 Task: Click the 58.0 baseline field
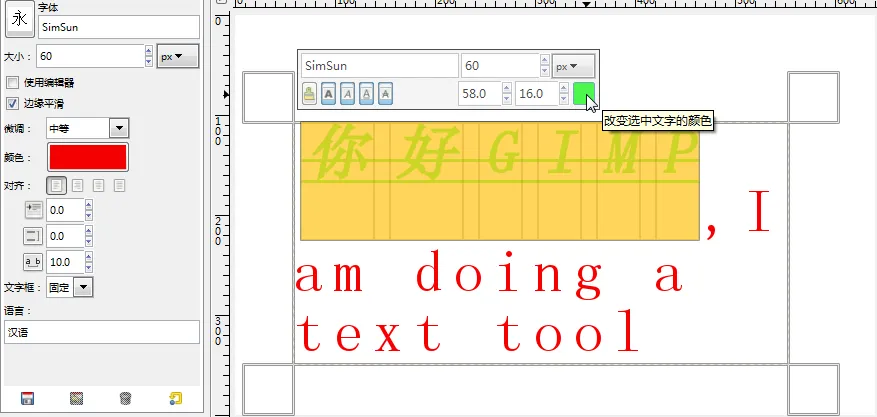480,93
